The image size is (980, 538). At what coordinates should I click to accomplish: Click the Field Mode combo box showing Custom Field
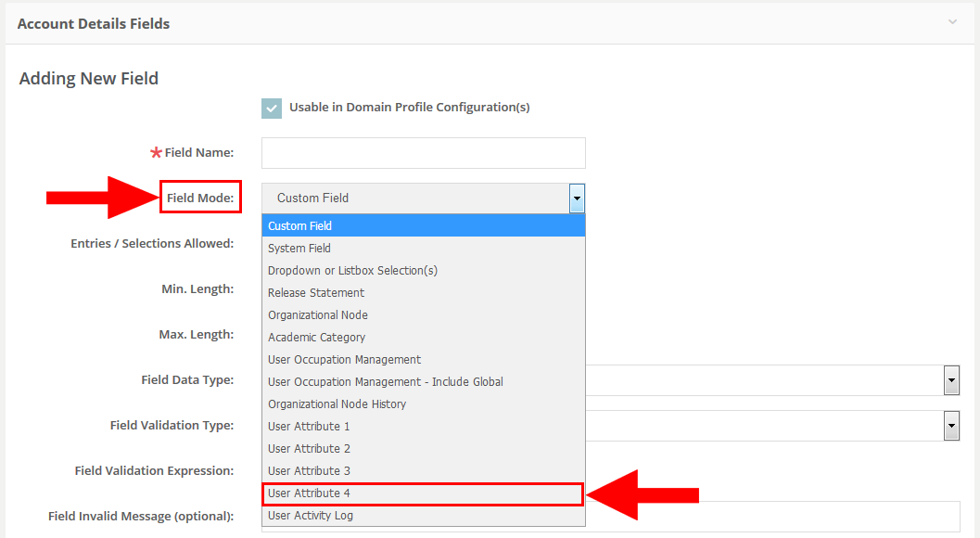tap(423, 199)
